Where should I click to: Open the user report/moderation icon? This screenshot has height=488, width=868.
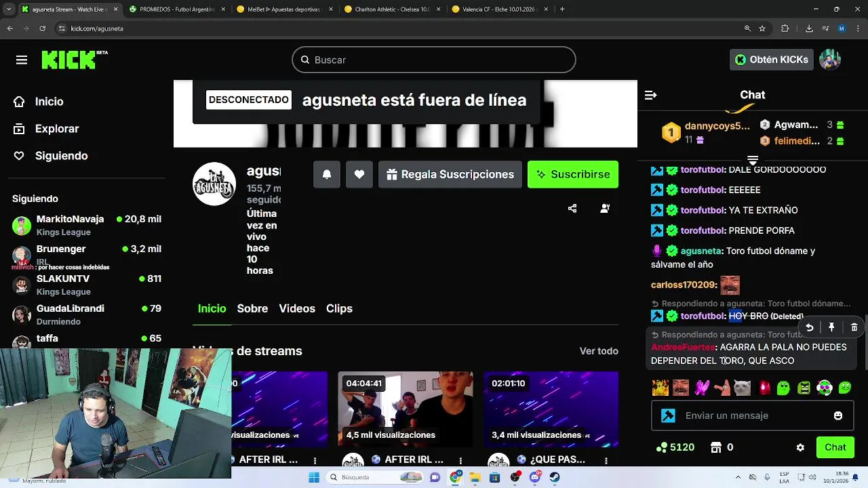[605, 209]
